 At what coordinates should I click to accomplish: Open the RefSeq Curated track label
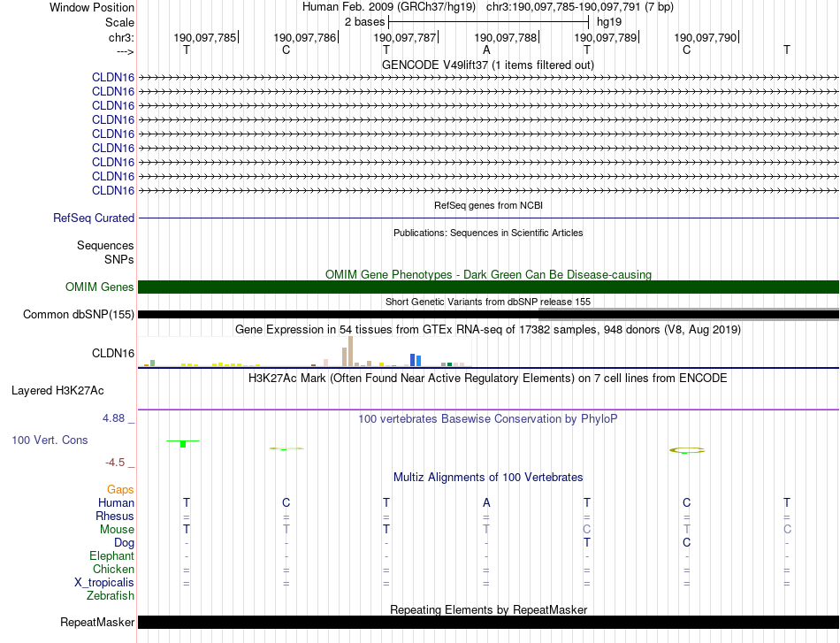click(x=94, y=218)
